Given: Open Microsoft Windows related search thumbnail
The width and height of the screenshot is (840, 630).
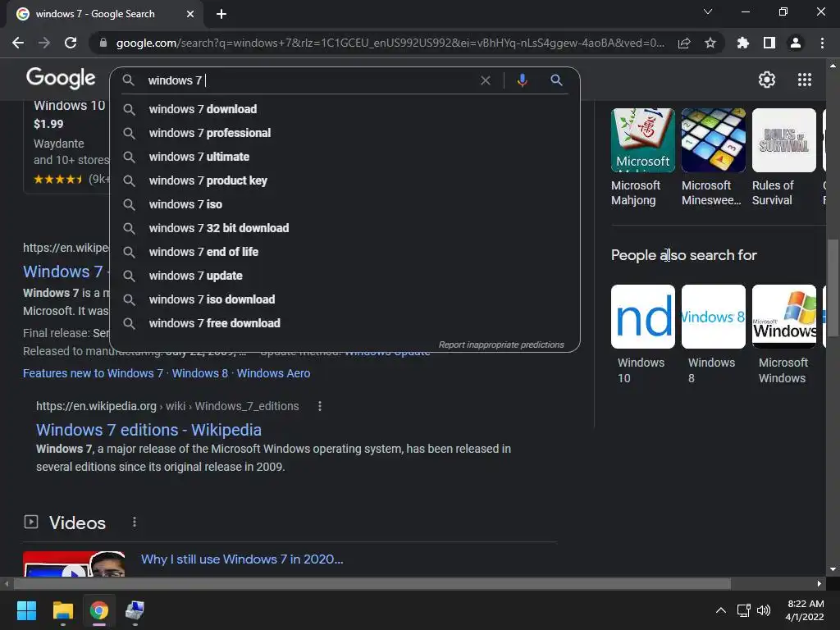Looking at the screenshot, I should coord(783,317).
